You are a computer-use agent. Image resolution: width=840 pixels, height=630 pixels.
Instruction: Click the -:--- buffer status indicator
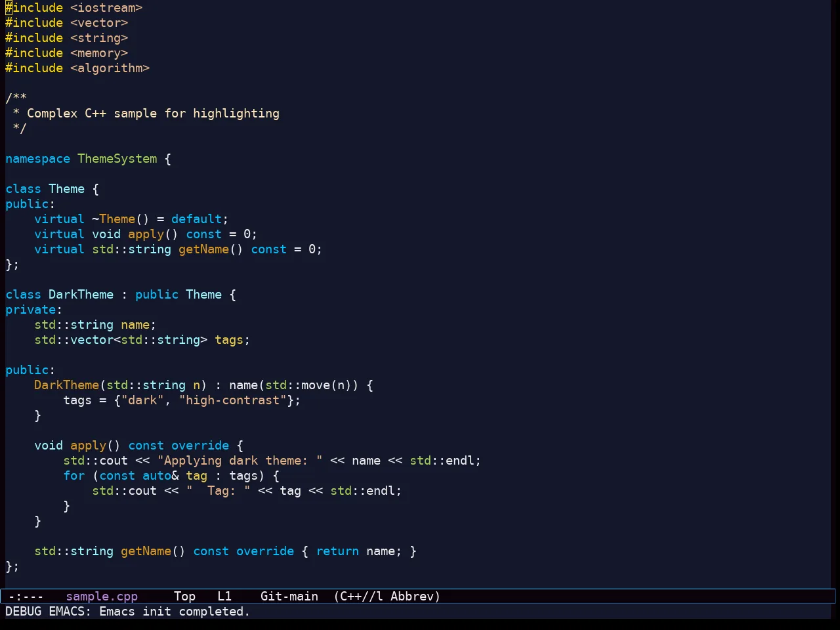click(26, 597)
